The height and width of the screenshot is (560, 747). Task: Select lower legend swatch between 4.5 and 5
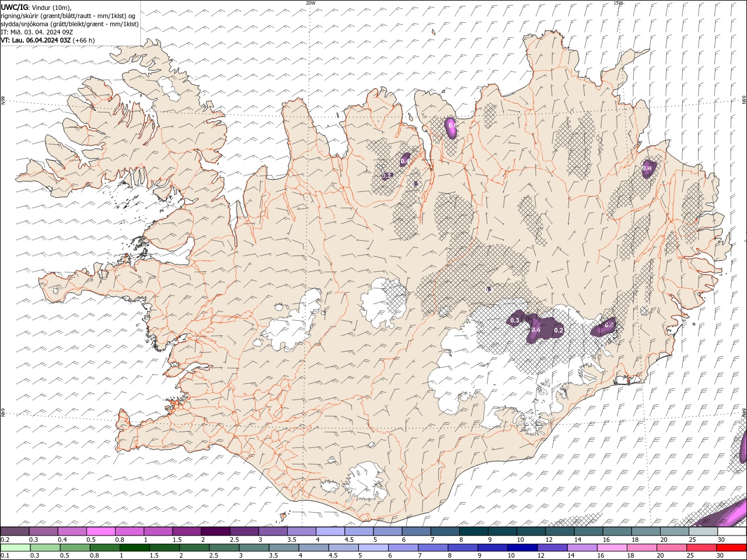tap(344, 548)
